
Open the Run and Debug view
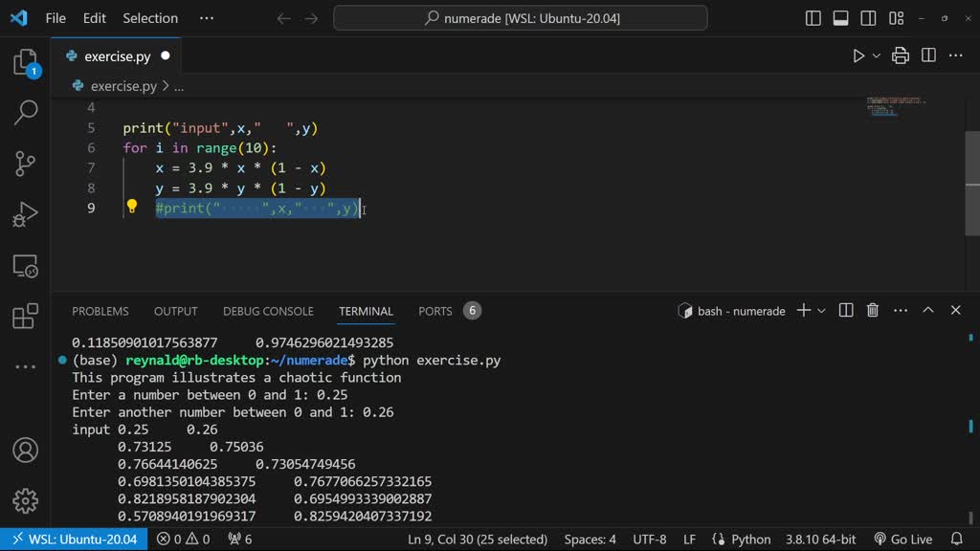coord(25,213)
